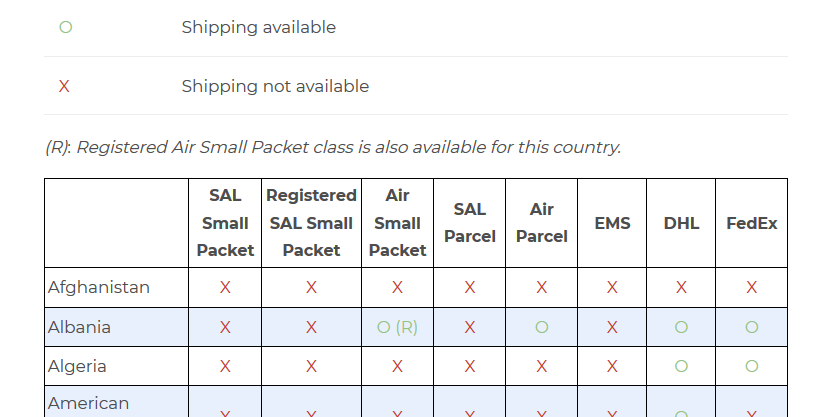The image size is (818, 417).
Task: Click Afghanistan's SAL Small Packet red X
Action: [225, 288]
